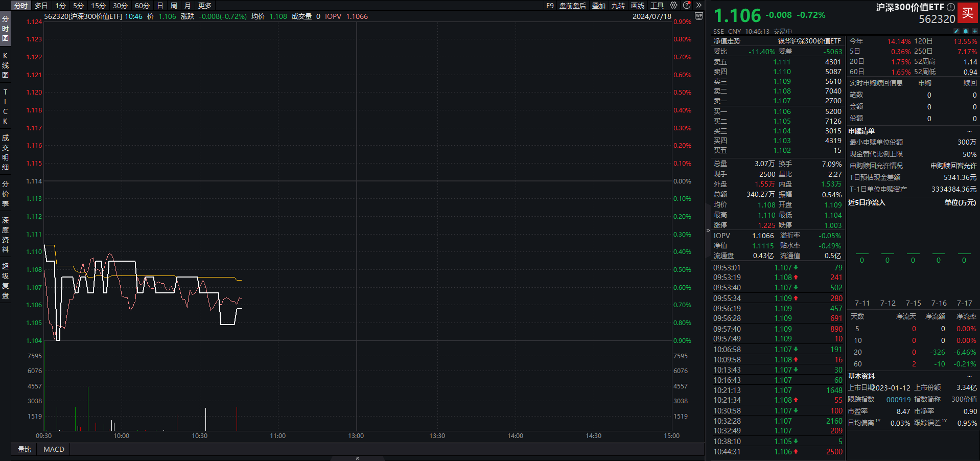The height and width of the screenshot is (461, 980).
Task: Switch to the 5分 period tab
Action: coord(78,6)
